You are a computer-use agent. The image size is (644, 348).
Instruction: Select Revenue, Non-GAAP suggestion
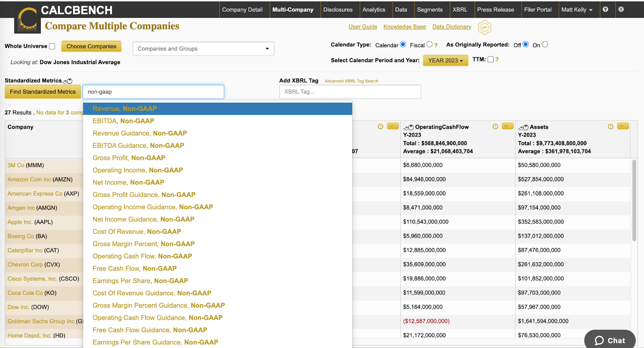coord(217,109)
